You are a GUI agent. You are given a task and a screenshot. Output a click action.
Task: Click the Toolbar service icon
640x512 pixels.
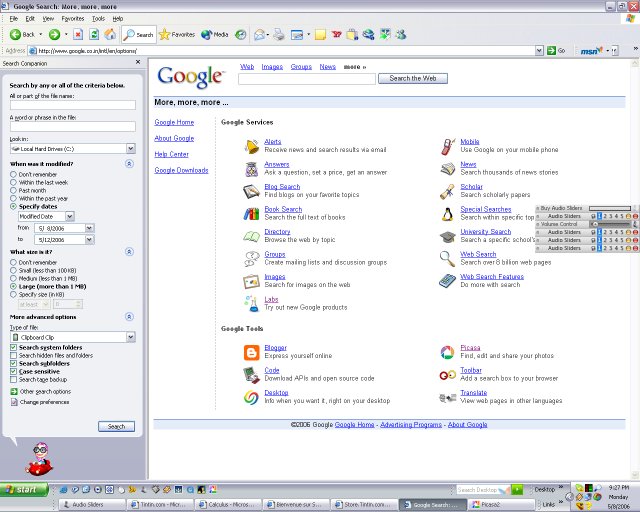(447, 375)
